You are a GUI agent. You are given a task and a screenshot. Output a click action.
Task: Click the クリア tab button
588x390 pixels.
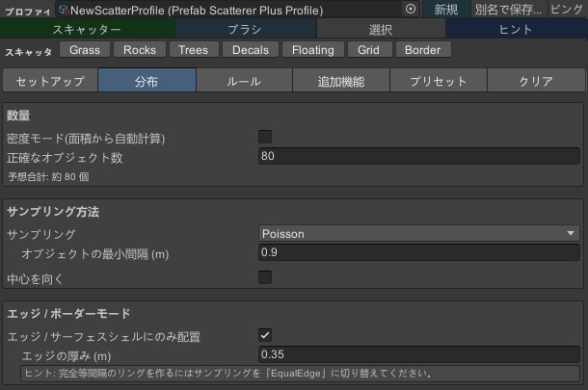click(x=536, y=80)
